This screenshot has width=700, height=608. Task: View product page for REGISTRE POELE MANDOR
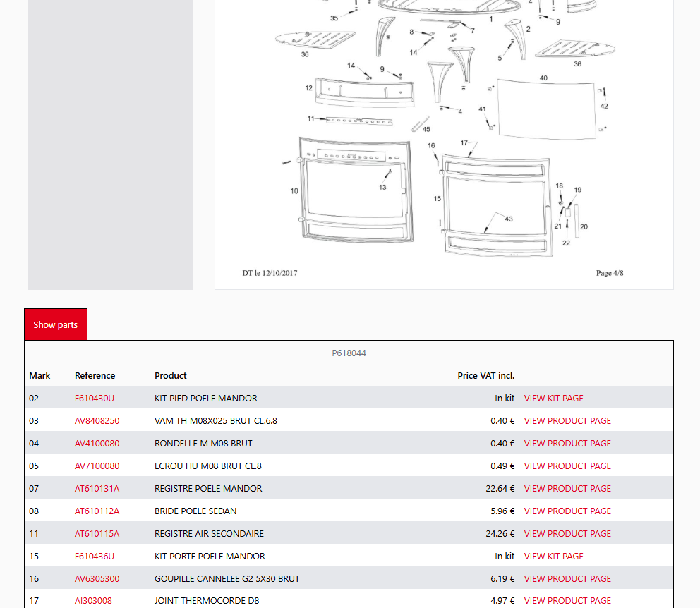pyautogui.click(x=567, y=488)
